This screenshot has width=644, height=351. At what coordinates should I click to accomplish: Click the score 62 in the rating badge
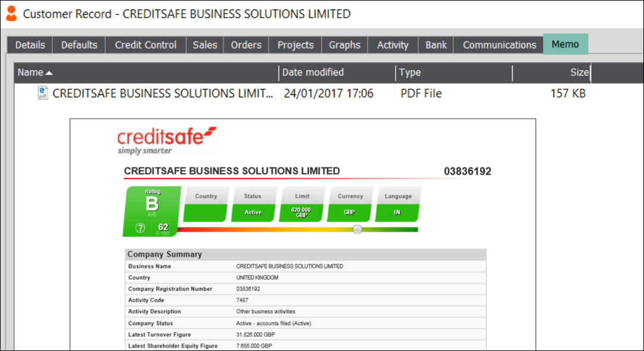tap(163, 227)
